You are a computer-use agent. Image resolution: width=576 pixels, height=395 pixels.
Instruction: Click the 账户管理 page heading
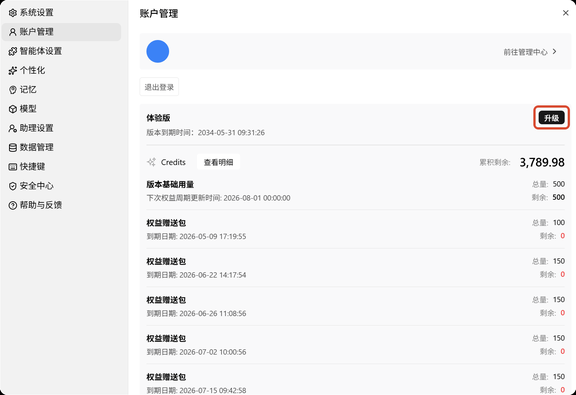point(159,14)
